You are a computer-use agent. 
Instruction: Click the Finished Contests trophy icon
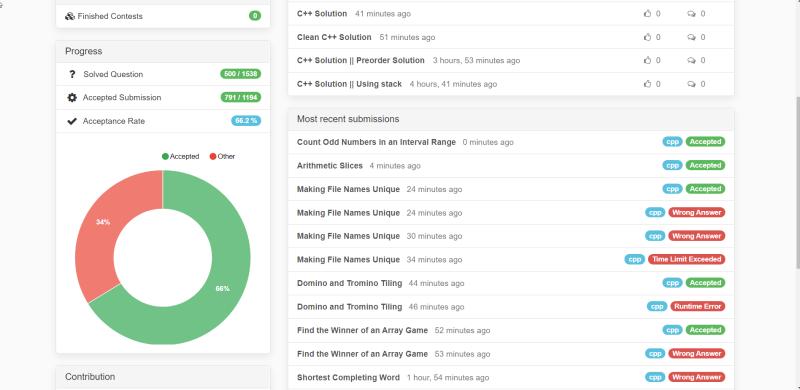click(70, 16)
